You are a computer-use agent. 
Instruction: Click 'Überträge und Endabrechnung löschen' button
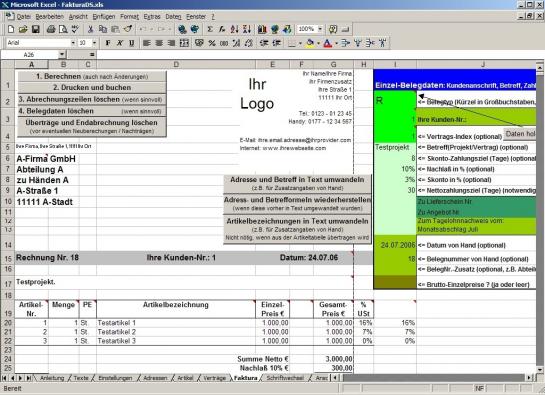click(92, 127)
